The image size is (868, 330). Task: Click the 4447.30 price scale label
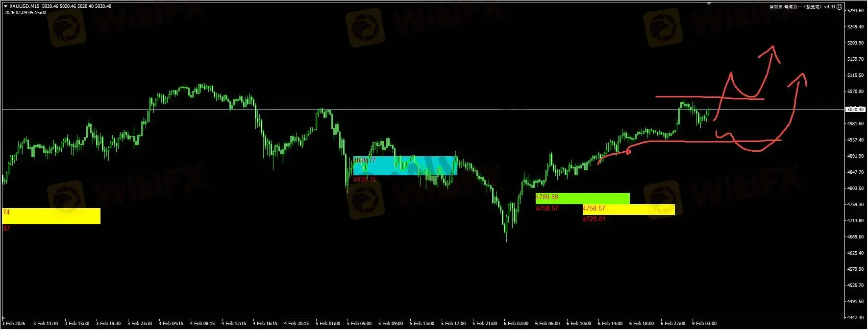(x=855, y=318)
